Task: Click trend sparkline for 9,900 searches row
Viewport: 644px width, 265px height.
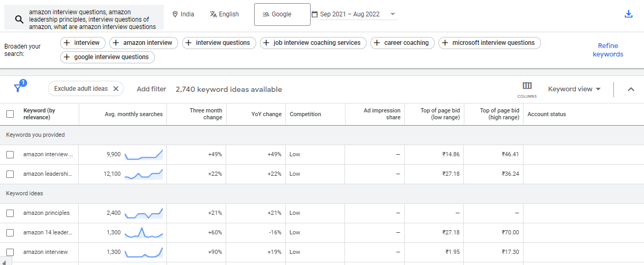Action: tap(144, 155)
